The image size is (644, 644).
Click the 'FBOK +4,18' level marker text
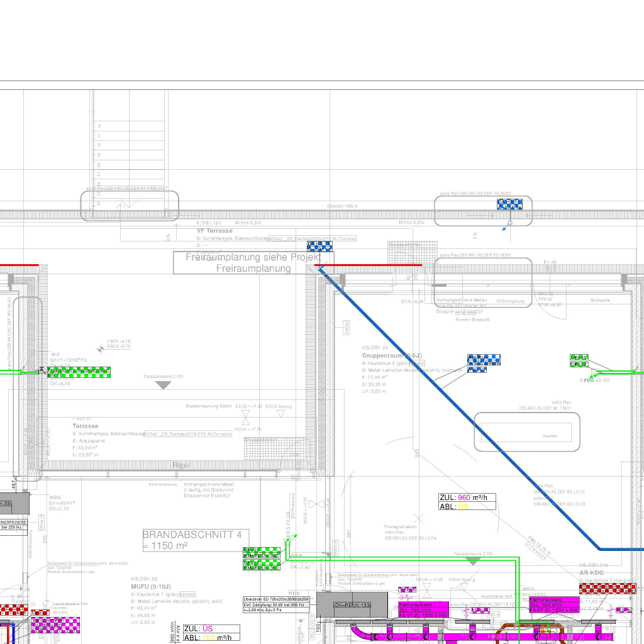(119, 341)
